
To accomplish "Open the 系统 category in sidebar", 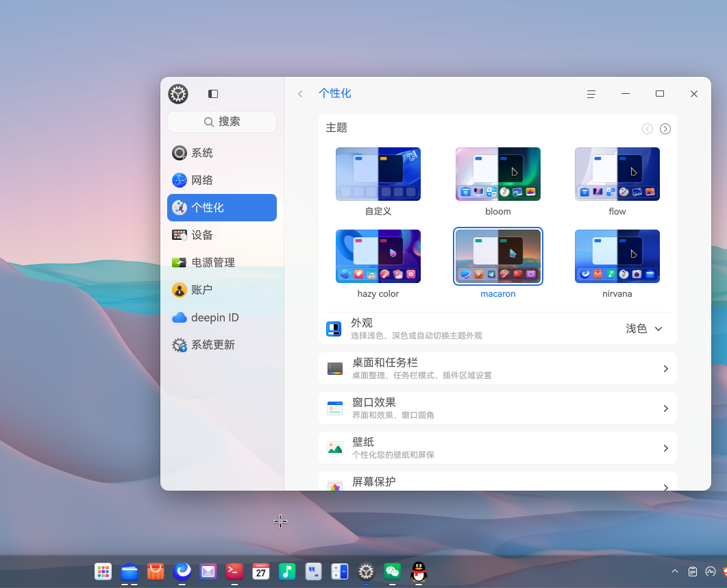I will 221,153.
